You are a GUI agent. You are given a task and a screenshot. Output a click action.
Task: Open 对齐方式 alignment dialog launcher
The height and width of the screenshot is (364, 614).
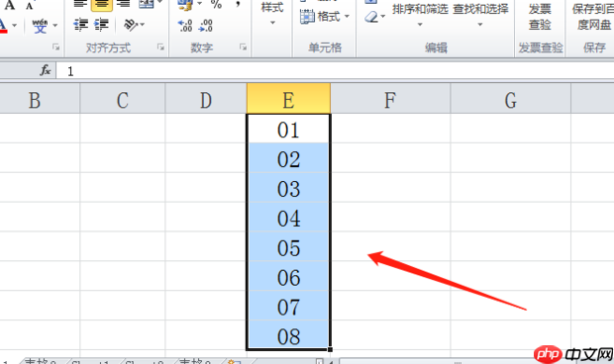(x=160, y=47)
